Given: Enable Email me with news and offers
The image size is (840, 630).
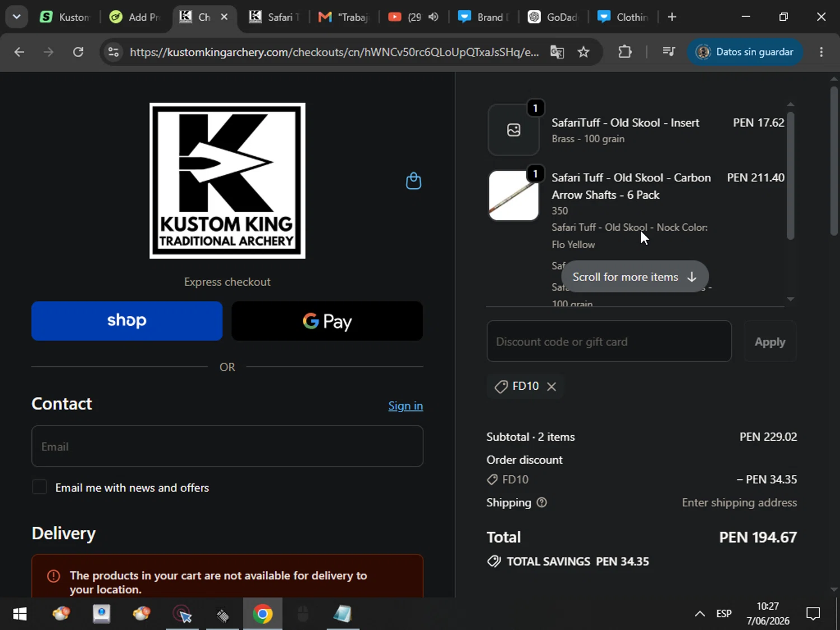Looking at the screenshot, I should tap(39, 487).
